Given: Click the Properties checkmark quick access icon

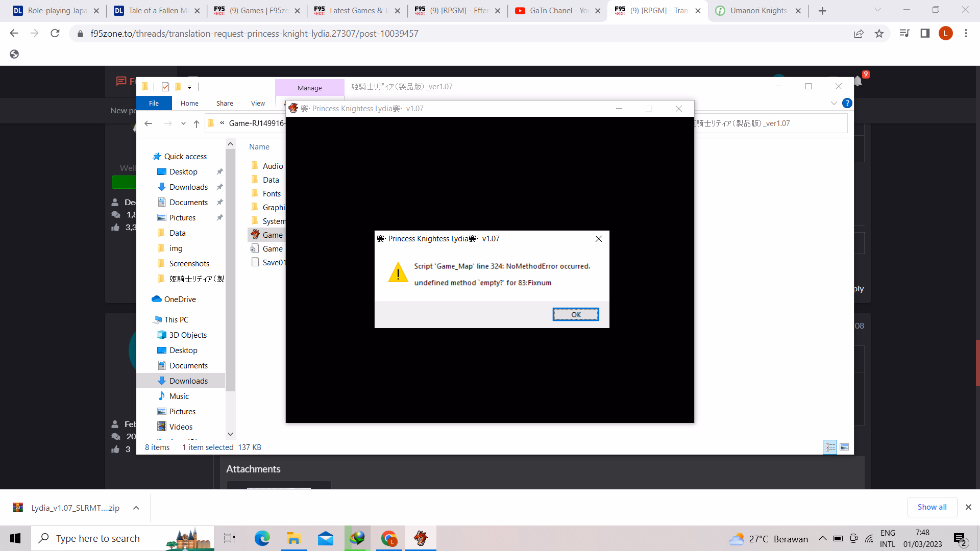Looking at the screenshot, I should coord(165,87).
